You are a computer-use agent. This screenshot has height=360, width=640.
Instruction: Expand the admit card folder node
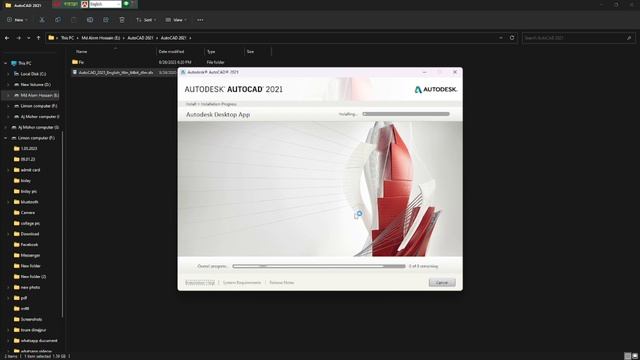(x=8, y=170)
